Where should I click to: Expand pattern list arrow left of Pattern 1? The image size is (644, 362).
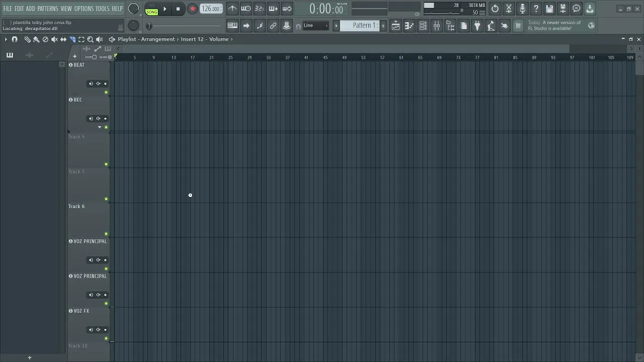[336, 26]
